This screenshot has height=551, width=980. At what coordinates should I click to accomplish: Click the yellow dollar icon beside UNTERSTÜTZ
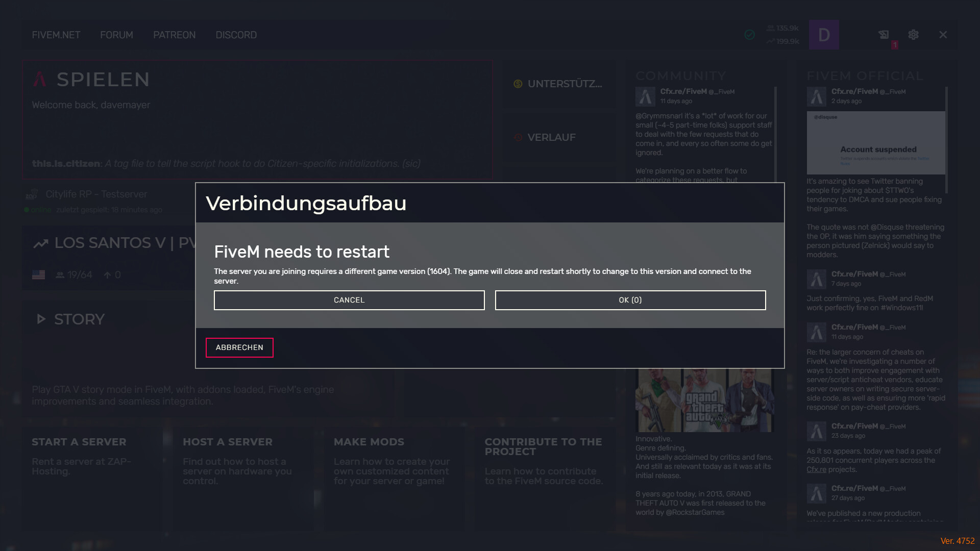[517, 84]
